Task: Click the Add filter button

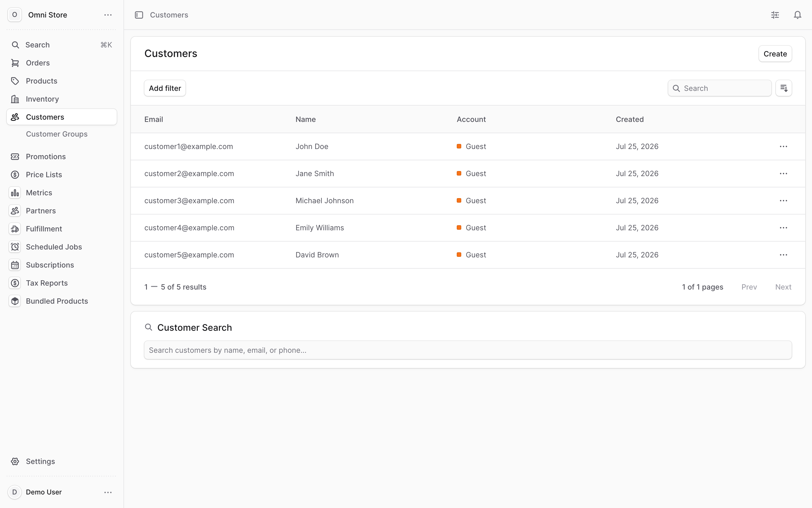Action: tap(165, 88)
